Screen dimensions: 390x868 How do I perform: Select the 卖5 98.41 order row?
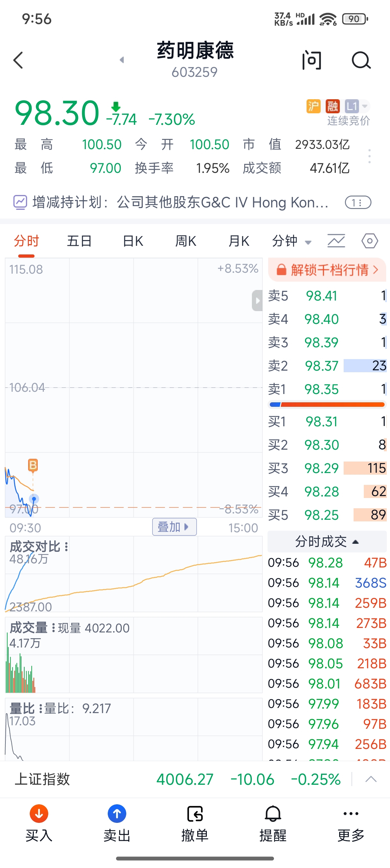[x=327, y=296]
